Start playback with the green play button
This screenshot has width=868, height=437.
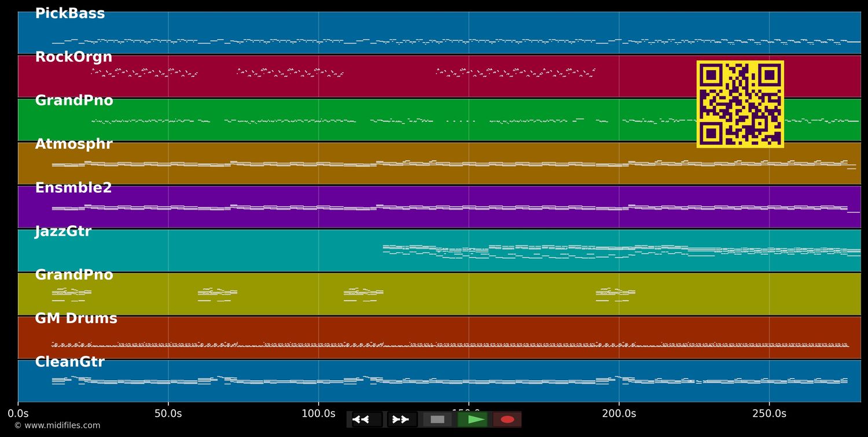click(473, 420)
